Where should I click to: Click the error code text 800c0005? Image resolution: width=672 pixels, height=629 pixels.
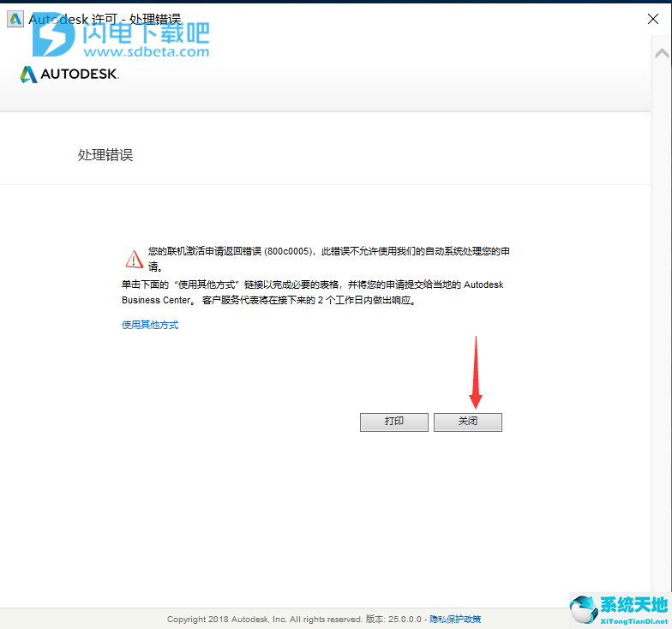point(288,251)
